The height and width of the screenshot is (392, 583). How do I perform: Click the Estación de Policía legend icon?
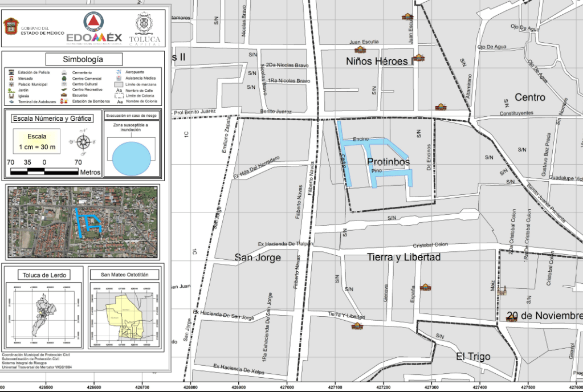[x=11, y=72]
